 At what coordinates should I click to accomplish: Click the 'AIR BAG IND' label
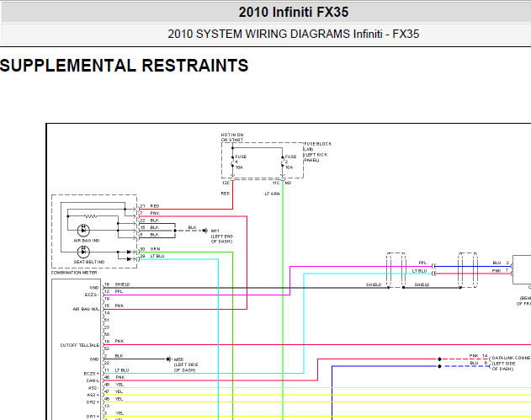coord(87,241)
